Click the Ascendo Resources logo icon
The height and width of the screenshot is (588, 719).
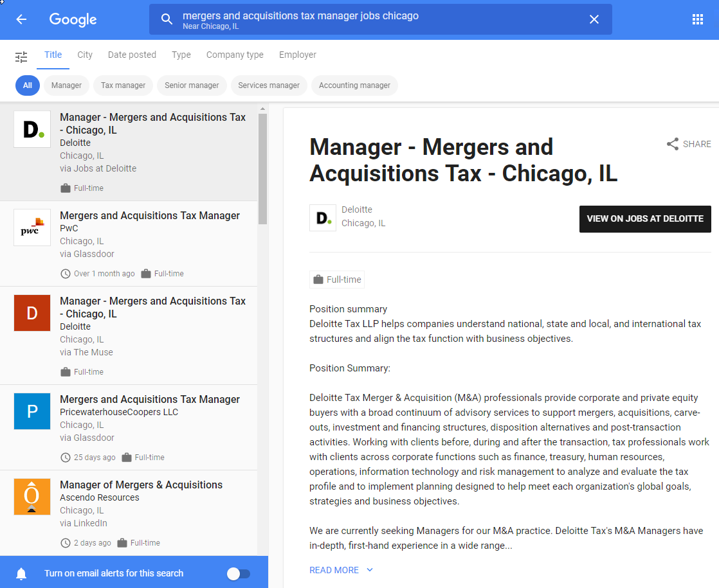(32, 497)
